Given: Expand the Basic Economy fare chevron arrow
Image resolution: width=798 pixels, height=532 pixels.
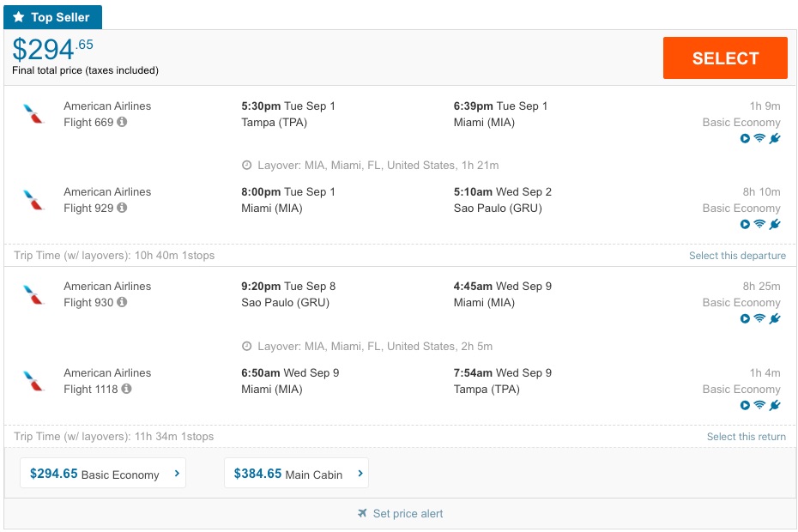Looking at the screenshot, I should click(177, 473).
